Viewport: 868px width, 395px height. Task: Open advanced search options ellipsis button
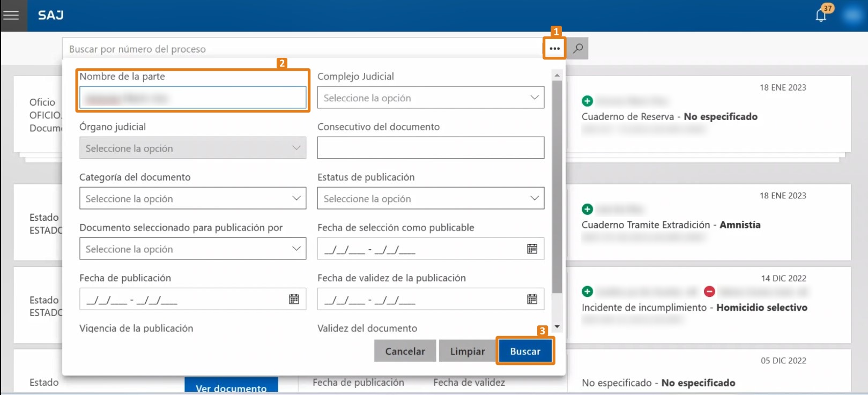tap(554, 48)
